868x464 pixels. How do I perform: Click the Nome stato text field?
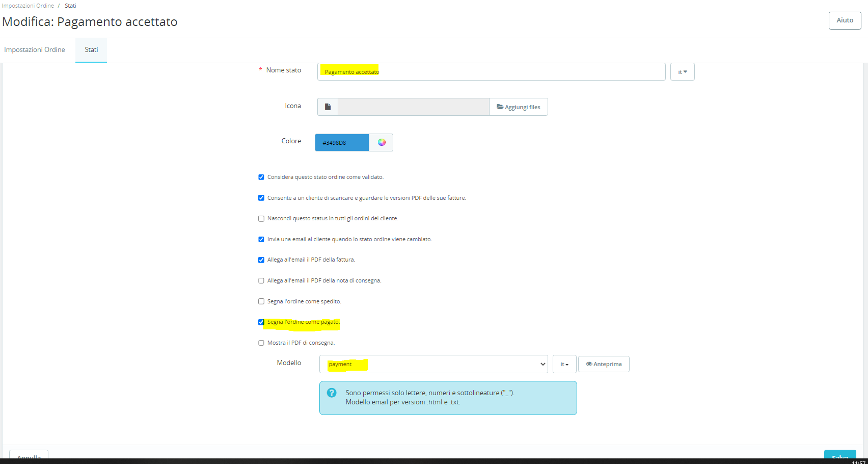pos(491,72)
